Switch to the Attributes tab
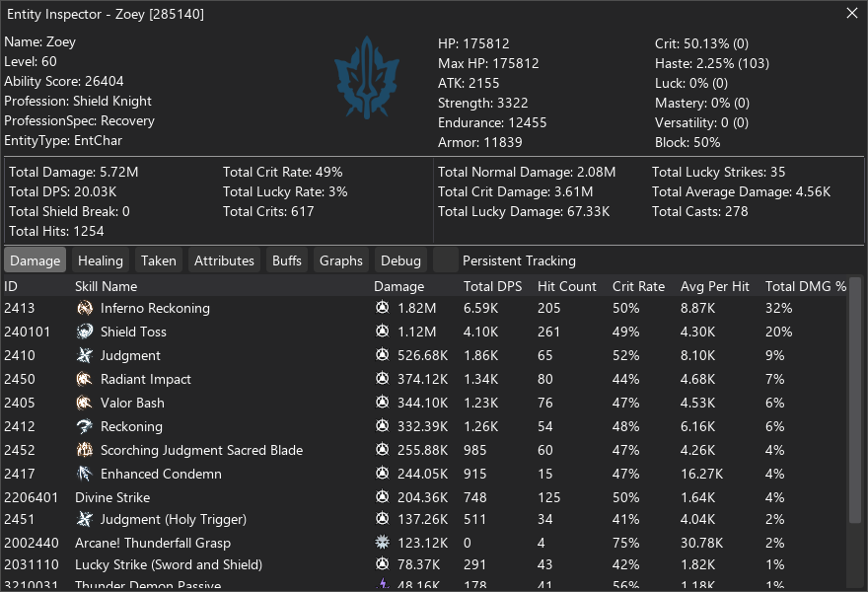Viewport: 868px width, 592px height. [224, 260]
